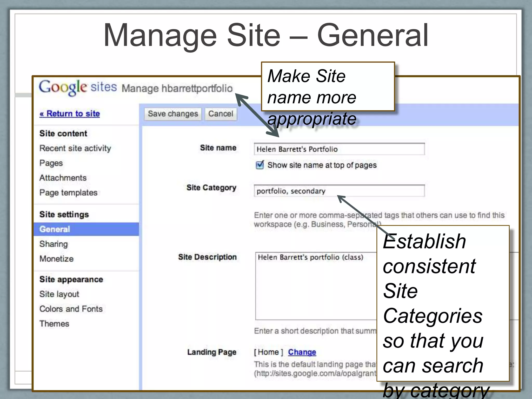This screenshot has width=532, height=399.
Task: Click the Site Category label
Action: pyautogui.click(x=211, y=188)
